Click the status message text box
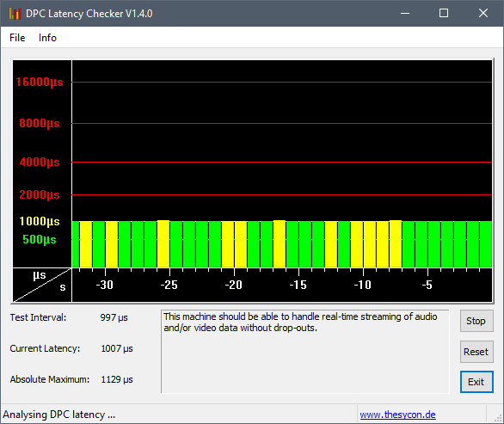This screenshot has width=504, height=424. pos(304,352)
